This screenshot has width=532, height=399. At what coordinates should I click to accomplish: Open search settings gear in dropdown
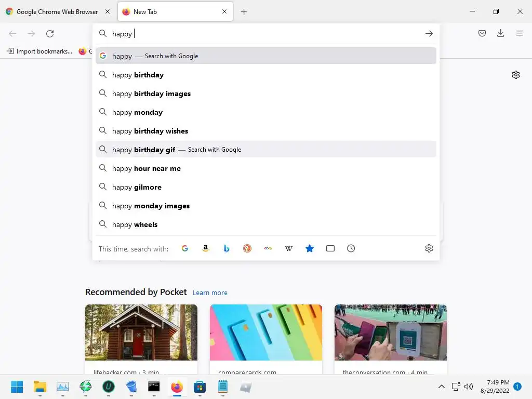(429, 248)
